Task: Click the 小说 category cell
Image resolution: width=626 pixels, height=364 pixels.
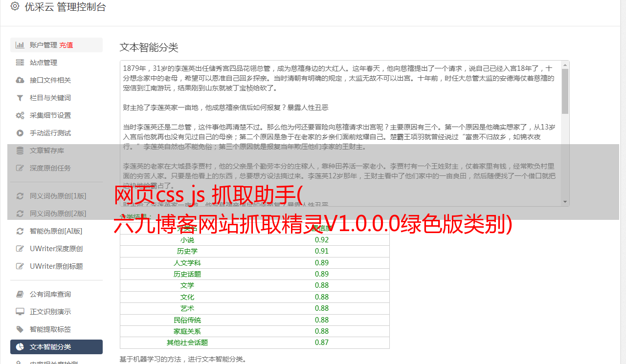Action: [187, 240]
